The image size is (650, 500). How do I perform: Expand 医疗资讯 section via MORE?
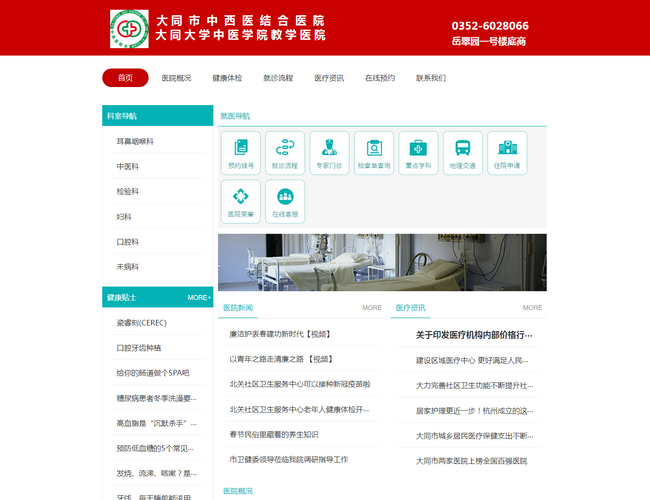532,308
